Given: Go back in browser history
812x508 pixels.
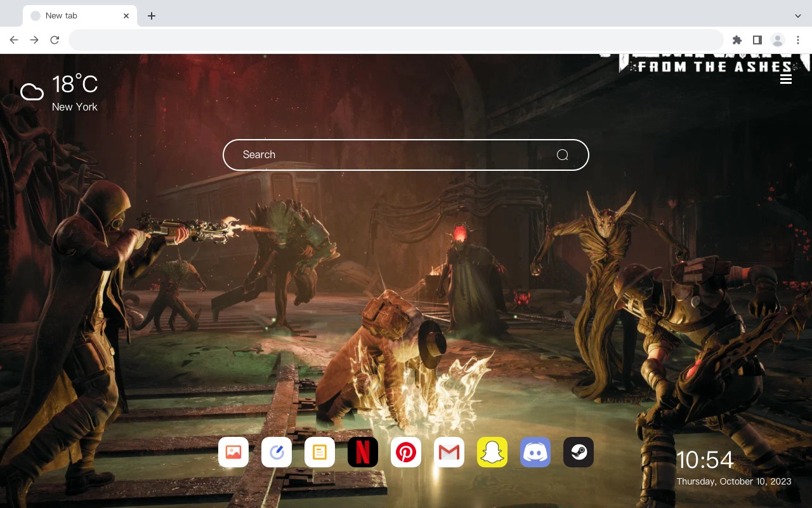Looking at the screenshot, I should (x=14, y=40).
